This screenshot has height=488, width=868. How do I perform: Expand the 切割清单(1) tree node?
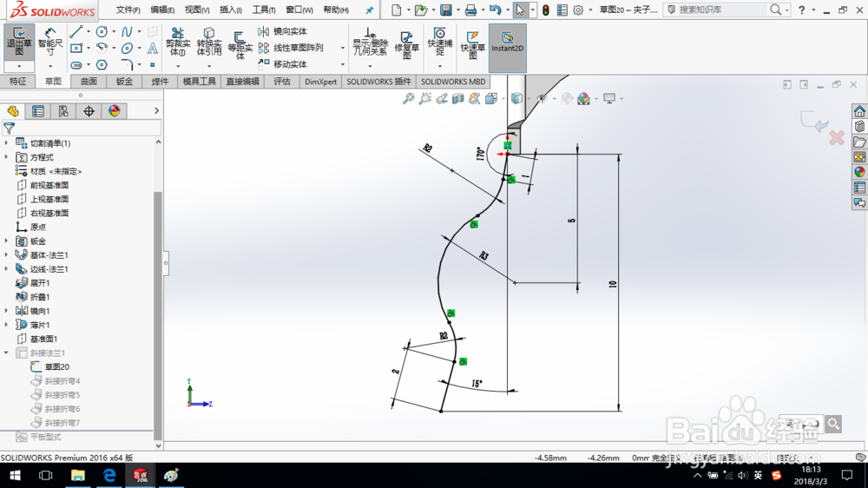(7, 143)
